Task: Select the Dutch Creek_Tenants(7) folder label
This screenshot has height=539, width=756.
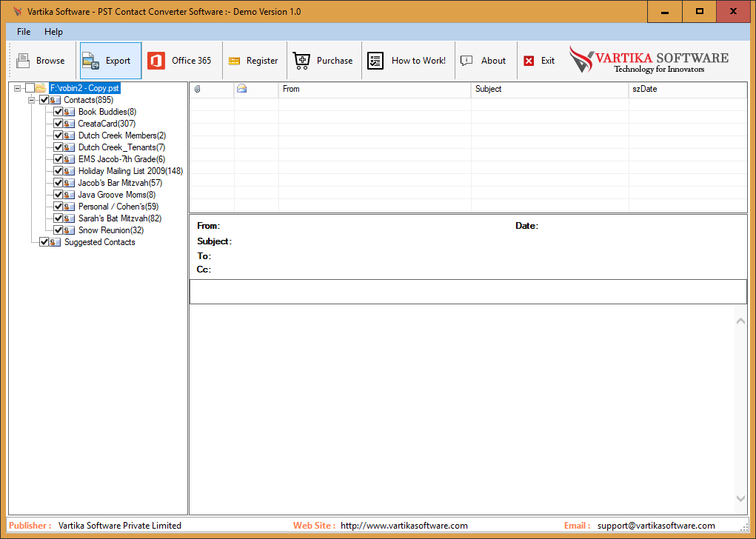Action: click(x=122, y=147)
